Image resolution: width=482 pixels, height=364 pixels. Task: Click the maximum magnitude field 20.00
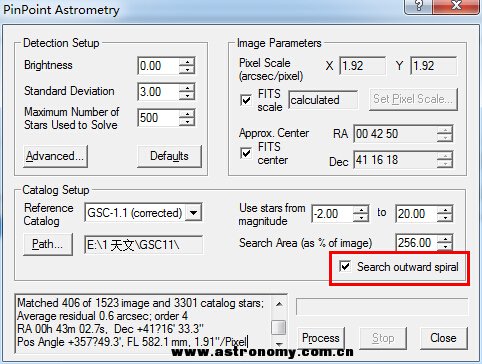point(417,214)
